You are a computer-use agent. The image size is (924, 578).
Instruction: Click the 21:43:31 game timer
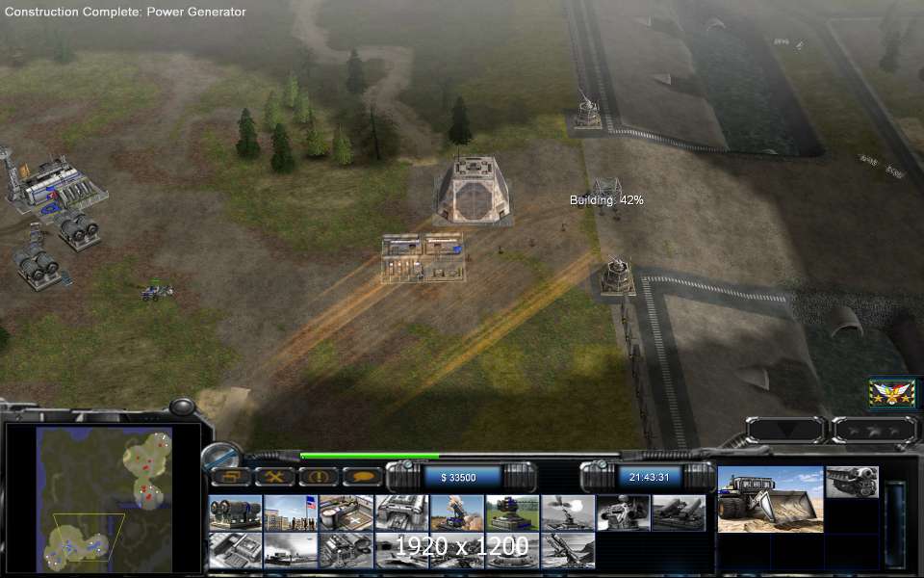(x=650, y=477)
